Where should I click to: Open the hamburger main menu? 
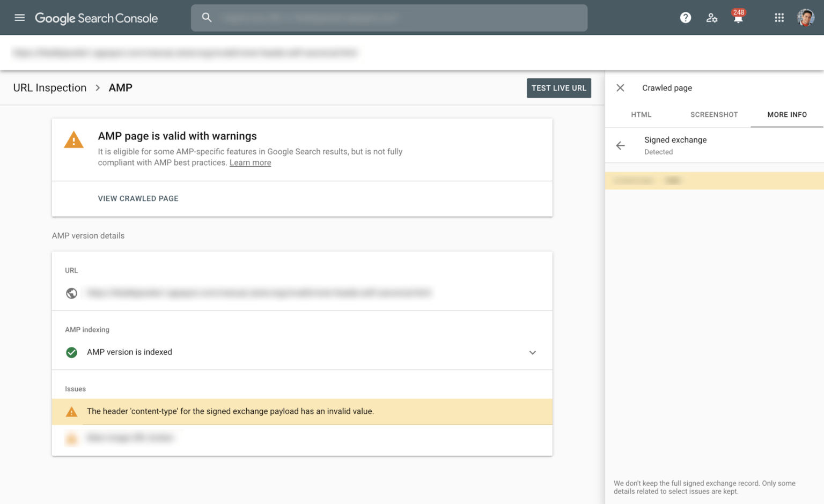click(20, 18)
